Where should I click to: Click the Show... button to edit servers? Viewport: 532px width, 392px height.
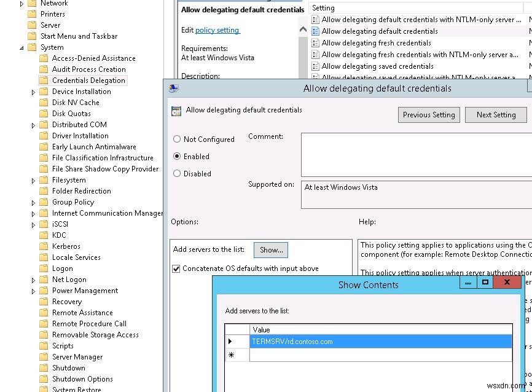[271, 250]
